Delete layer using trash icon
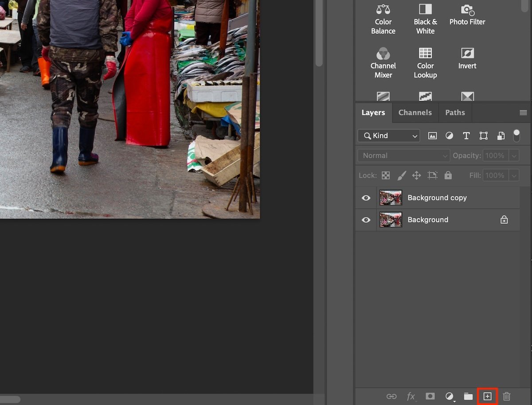This screenshot has height=405, width=532. coord(506,396)
